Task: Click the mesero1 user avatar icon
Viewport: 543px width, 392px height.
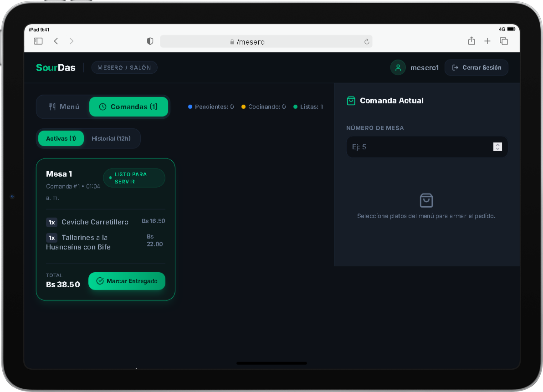Action: pyautogui.click(x=398, y=67)
